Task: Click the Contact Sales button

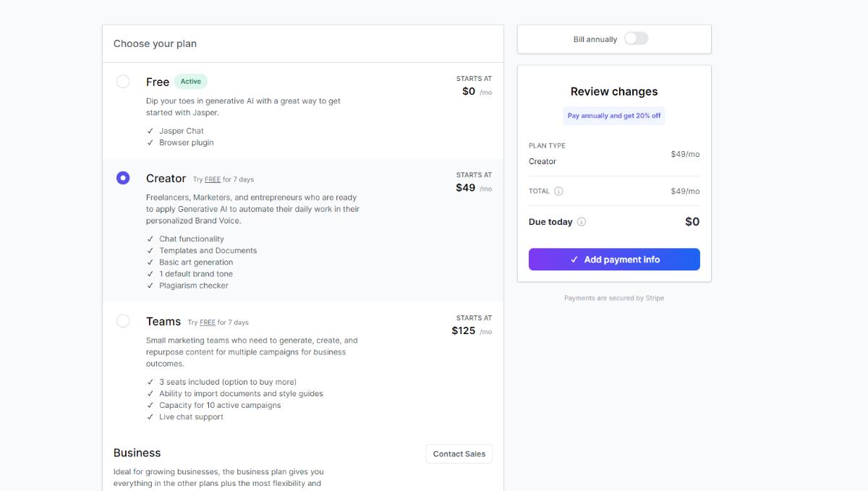Action: click(459, 454)
